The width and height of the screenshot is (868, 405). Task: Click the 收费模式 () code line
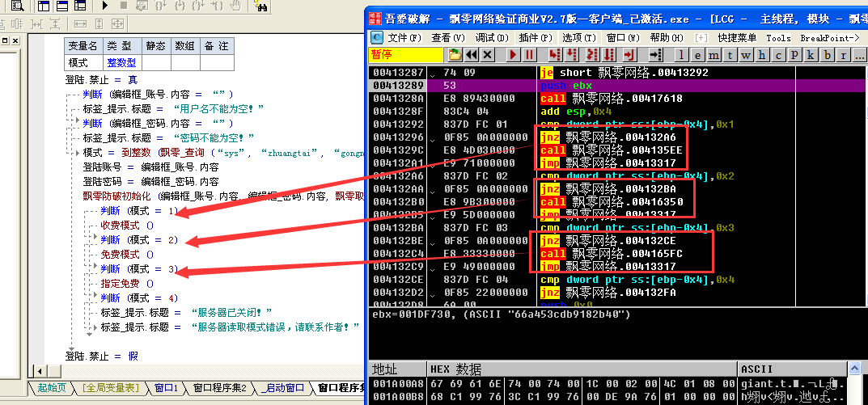[126, 226]
